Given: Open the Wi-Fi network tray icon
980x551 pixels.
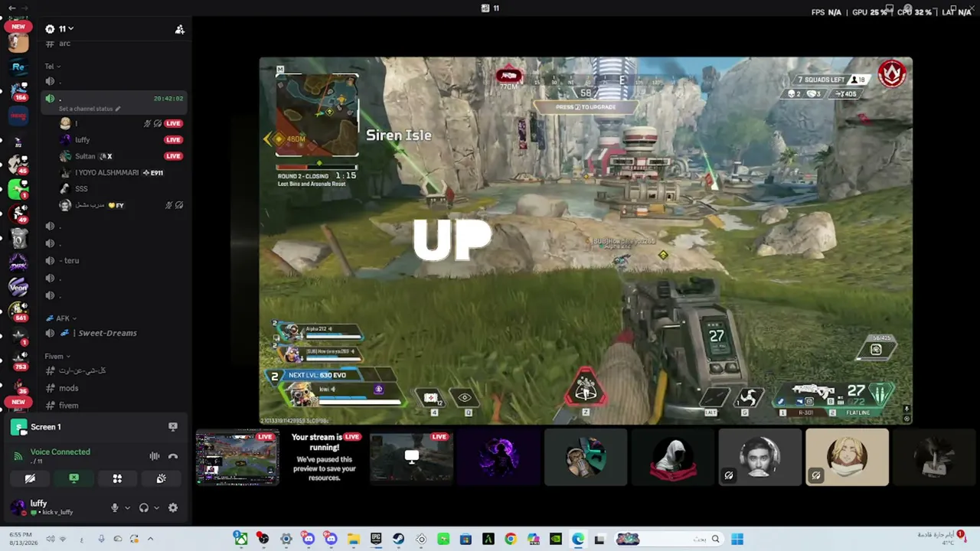Looking at the screenshot, I should click(x=63, y=539).
